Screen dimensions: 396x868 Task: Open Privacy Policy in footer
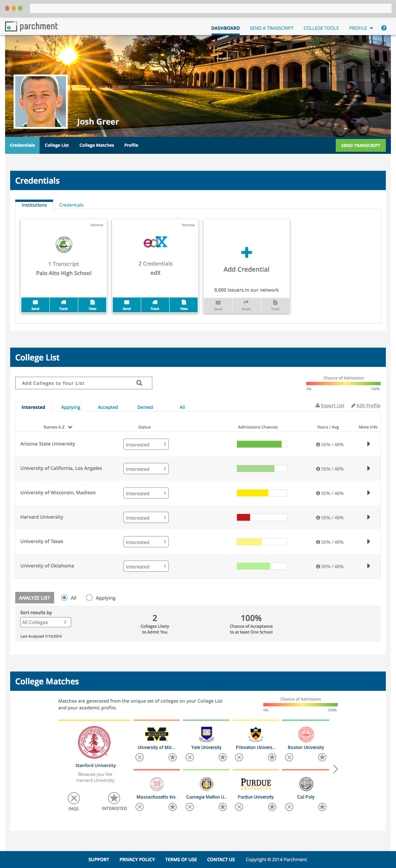[137, 860]
